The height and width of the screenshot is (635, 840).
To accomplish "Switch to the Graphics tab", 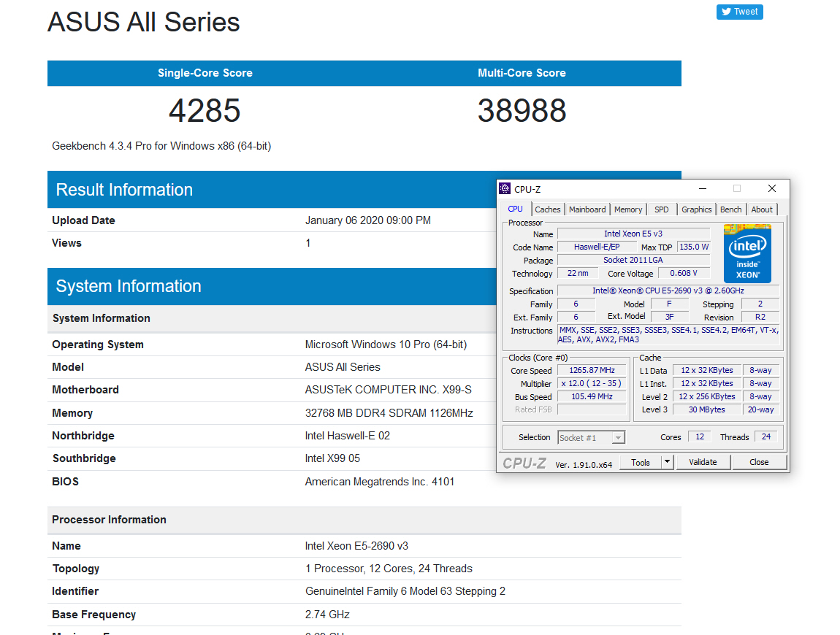I will tap(696, 209).
